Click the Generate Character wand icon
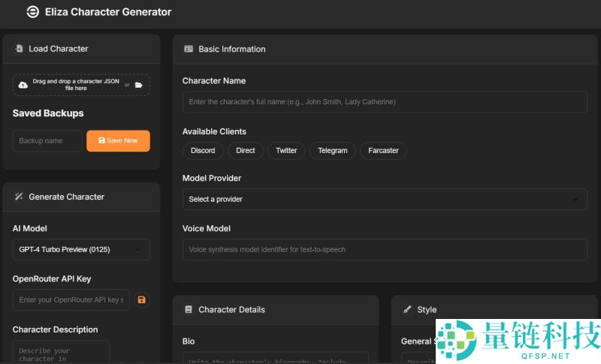 19,197
